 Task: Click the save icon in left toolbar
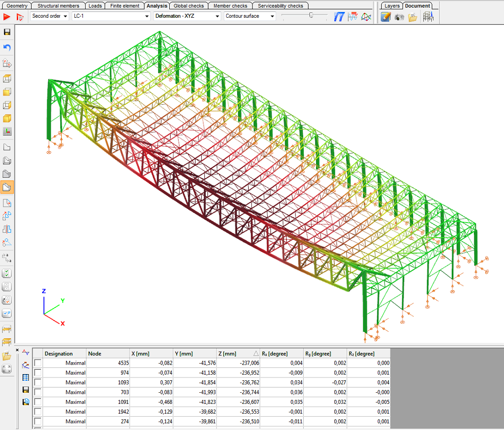(7, 32)
